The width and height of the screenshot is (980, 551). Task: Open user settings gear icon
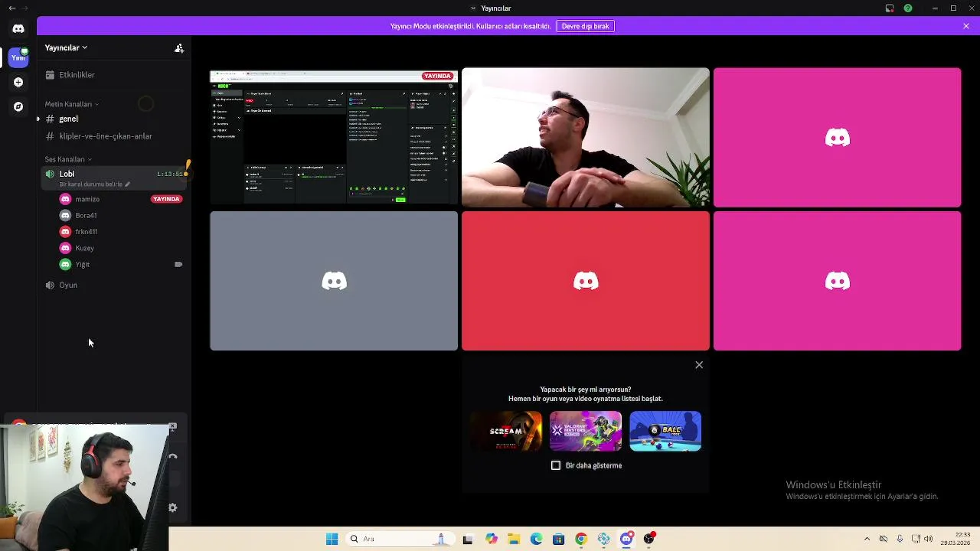(173, 507)
